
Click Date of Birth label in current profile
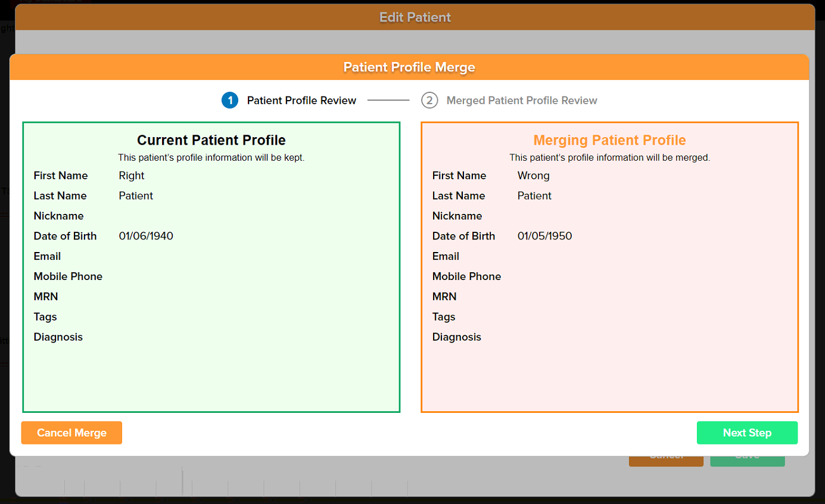click(65, 237)
